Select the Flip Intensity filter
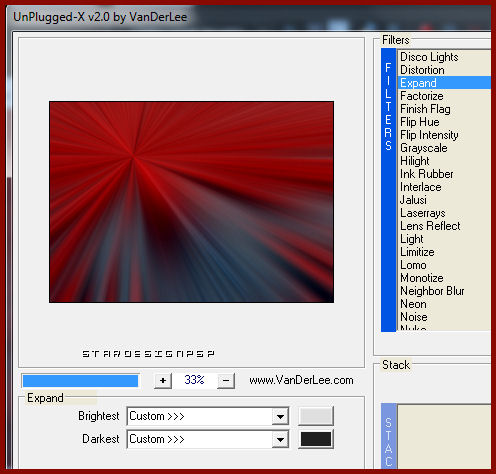The image size is (496, 474). point(444,135)
